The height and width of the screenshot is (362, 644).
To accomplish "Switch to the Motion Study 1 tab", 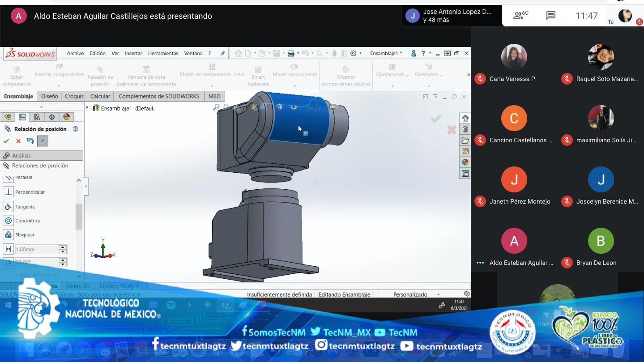I will pos(119,286).
